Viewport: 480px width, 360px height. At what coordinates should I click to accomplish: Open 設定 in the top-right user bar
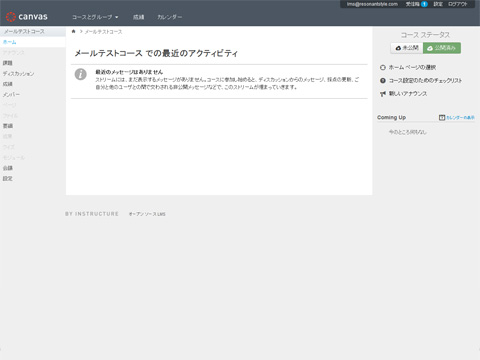pyautogui.click(x=438, y=4)
